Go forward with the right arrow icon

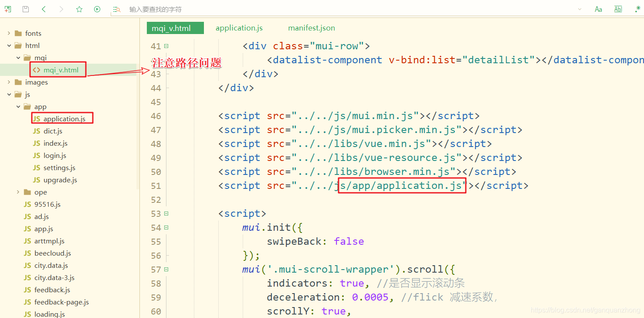61,9
